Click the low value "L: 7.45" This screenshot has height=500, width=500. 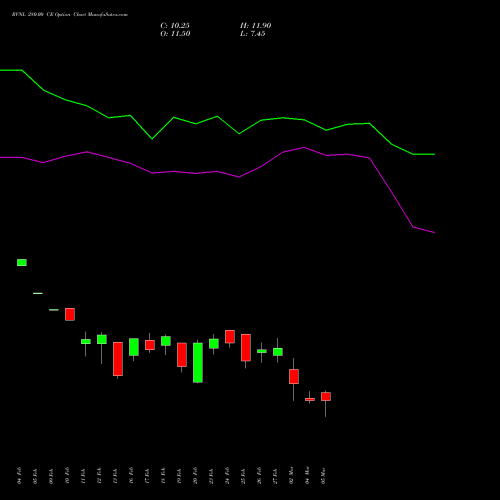[x=253, y=34]
